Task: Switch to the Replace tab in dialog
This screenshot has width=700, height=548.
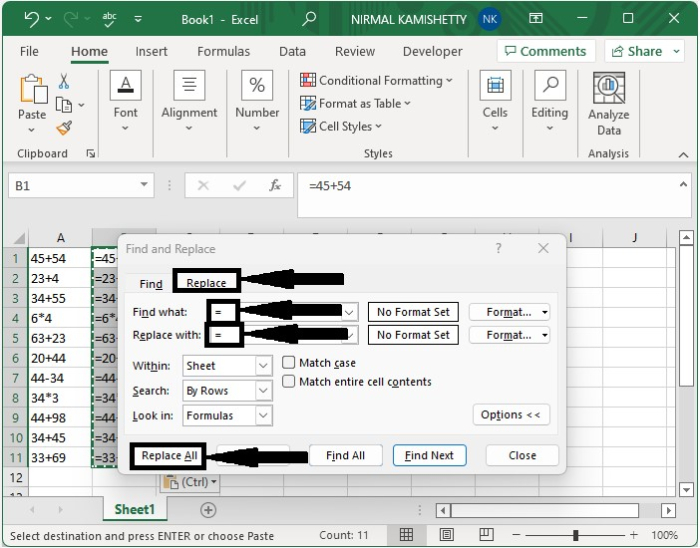Action: pyautogui.click(x=206, y=282)
